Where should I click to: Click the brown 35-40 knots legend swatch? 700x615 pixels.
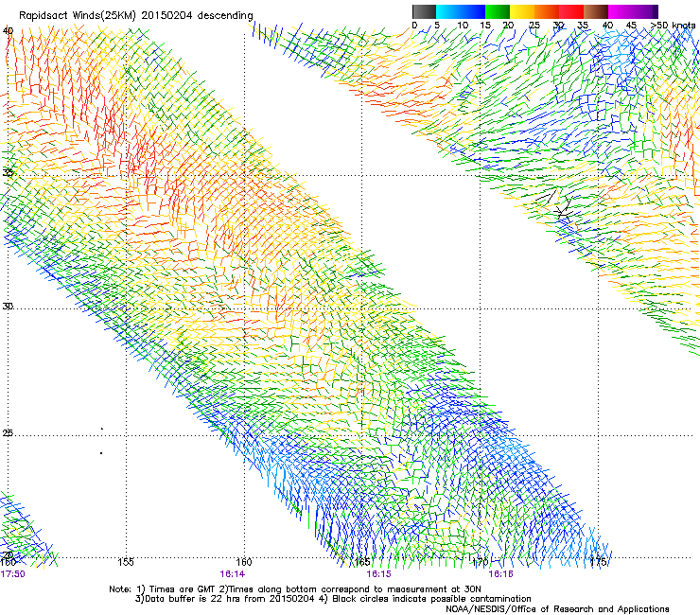596,11
